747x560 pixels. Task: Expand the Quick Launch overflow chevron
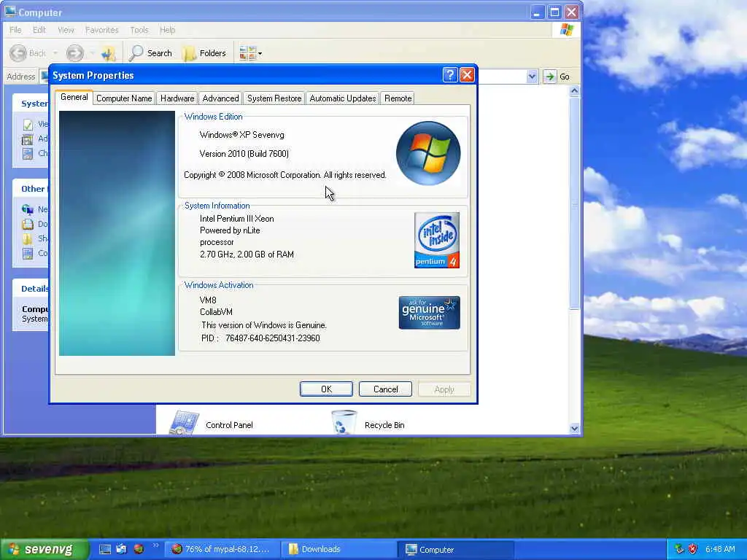[x=155, y=545]
